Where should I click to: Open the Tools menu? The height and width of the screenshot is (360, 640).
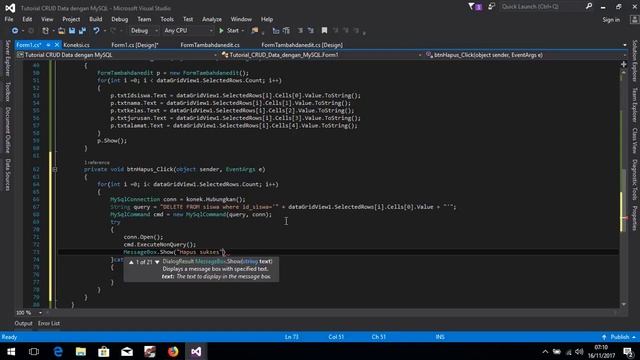pyautogui.click(x=167, y=19)
